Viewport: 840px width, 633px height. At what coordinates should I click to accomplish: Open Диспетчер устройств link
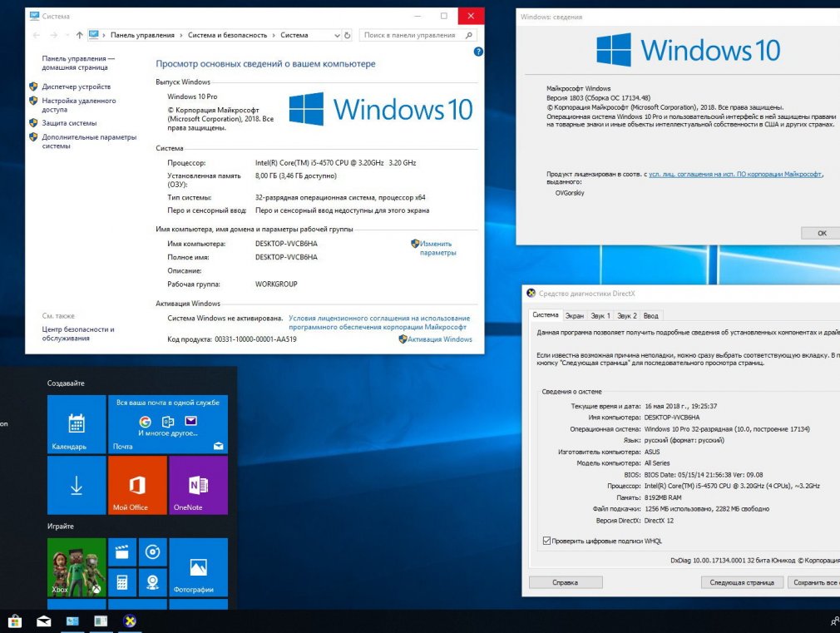pyautogui.click(x=76, y=87)
